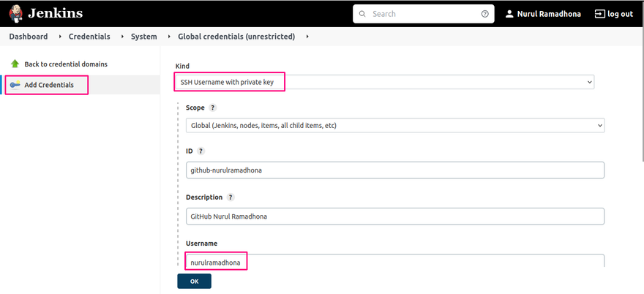Focus the Search box
This screenshot has height=294, width=644.
pos(424,14)
